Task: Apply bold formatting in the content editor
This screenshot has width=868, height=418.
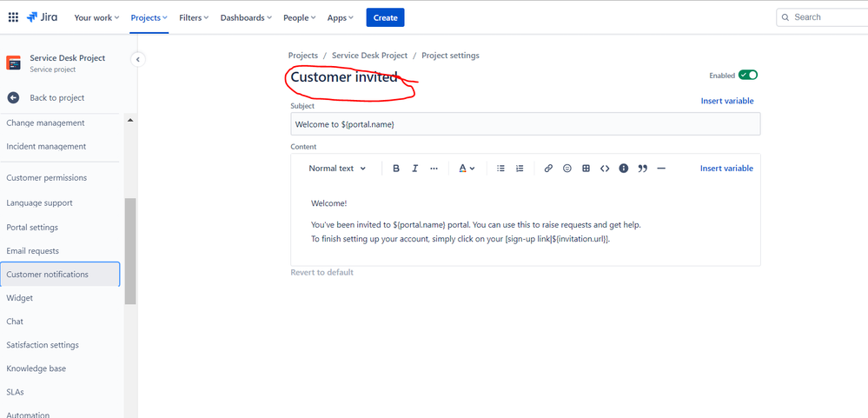Action: point(396,169)
